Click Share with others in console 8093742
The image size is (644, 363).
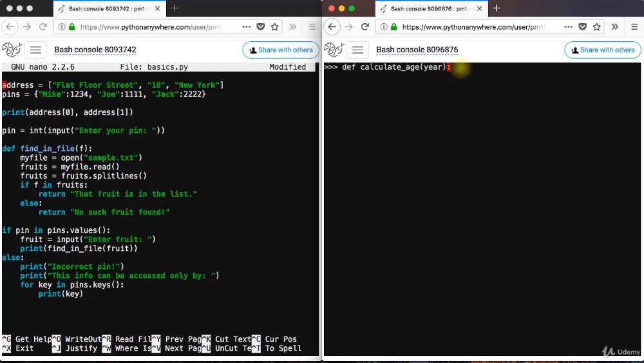281,50
